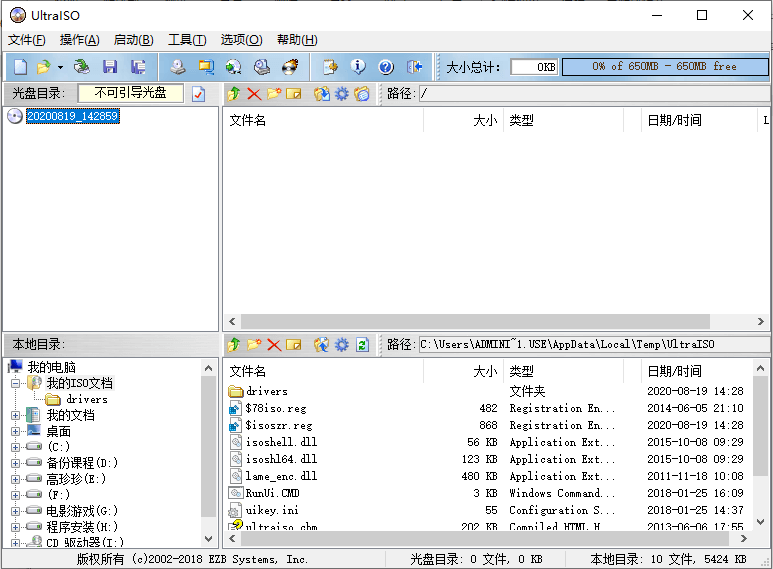Viewport: 773px width, 569px height.
Task: Collapse the 我的ISO文档 tree node
Action: click(x=16, y=383)
